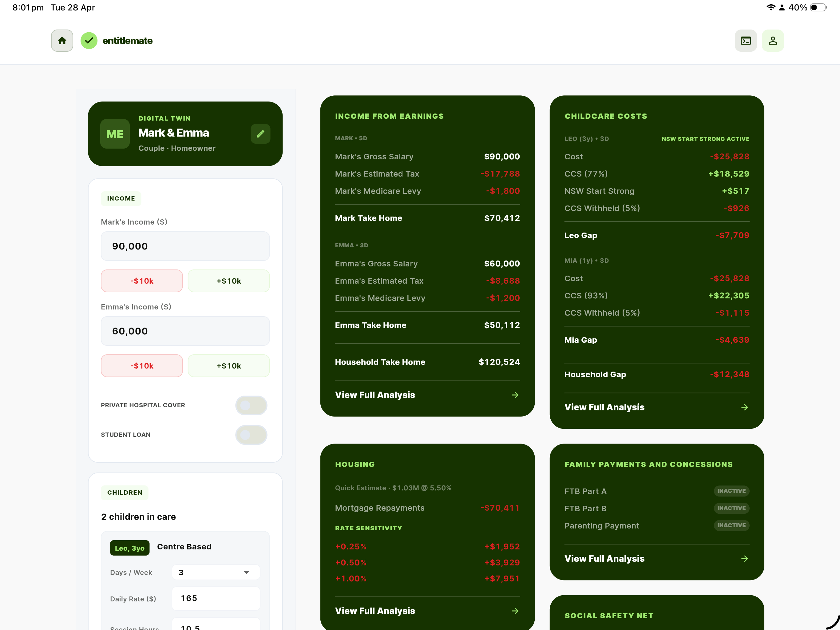840x630 pixels.
Task: Click the Income section tag
Action: point(121,199)
